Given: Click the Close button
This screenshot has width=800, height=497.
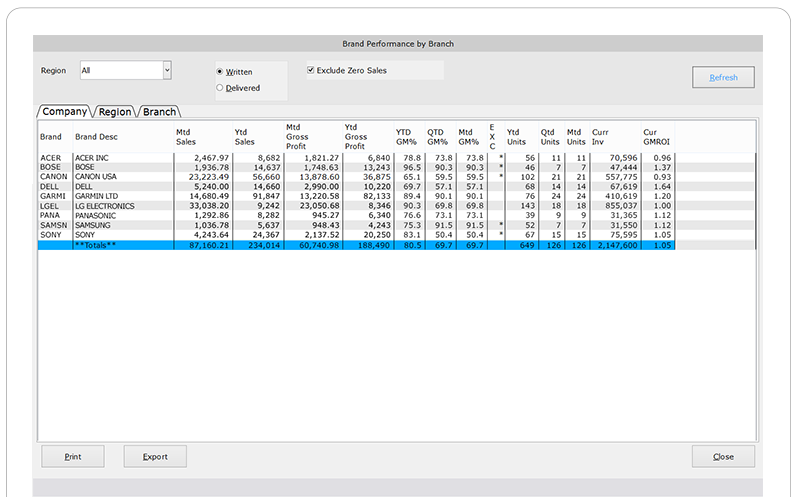Looking at the screenshot, I should click(x=723, y=456).
